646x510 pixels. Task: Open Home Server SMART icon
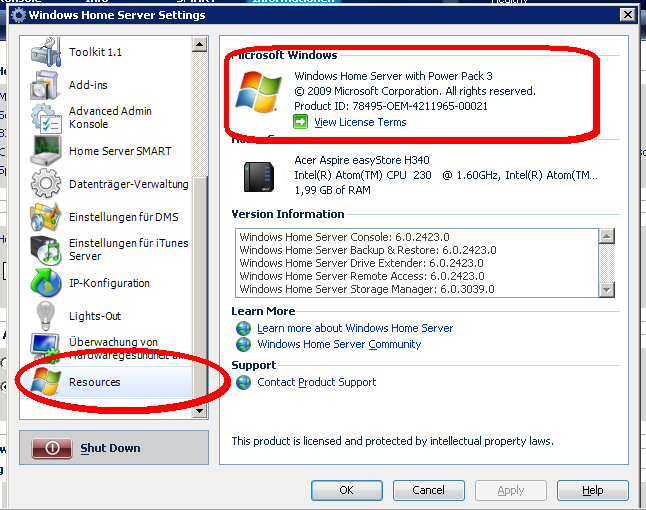coord(46,151)
